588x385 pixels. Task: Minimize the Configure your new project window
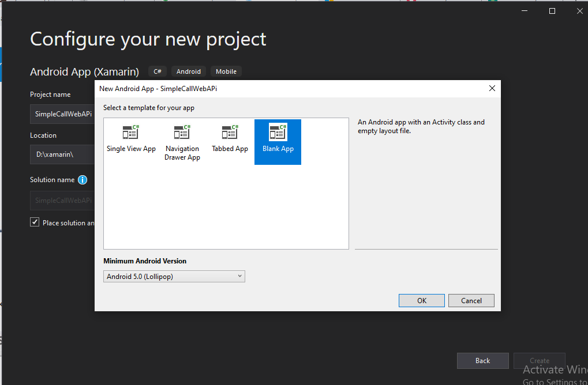point(525,11)
